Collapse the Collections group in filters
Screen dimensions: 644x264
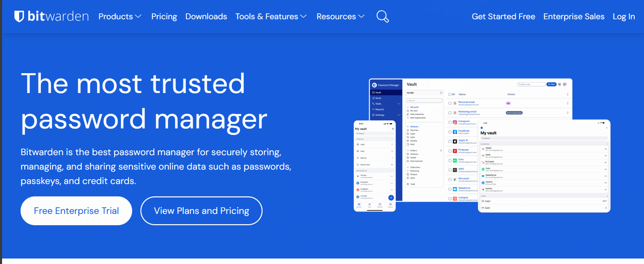click(408, 167)
